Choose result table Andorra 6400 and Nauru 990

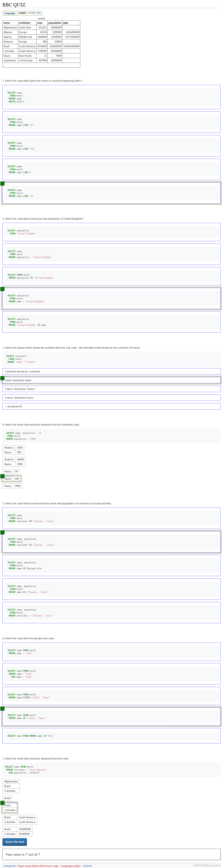click(13, 450)
